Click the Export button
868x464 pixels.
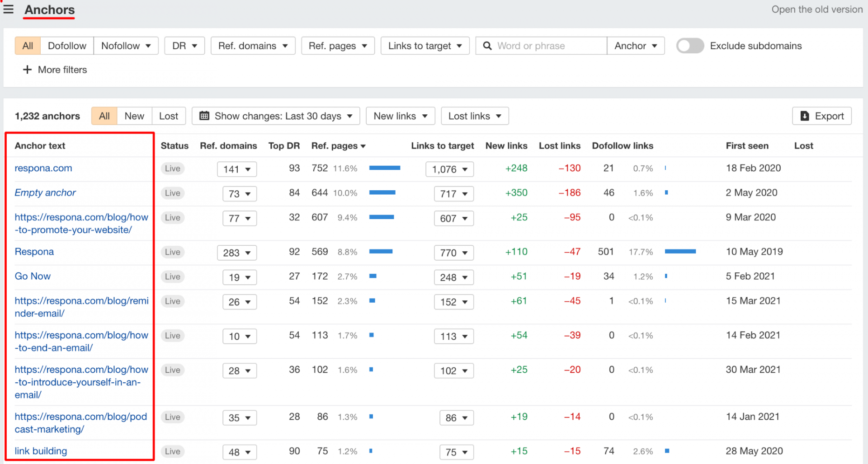pyautogui.click(x=821, y=116)
